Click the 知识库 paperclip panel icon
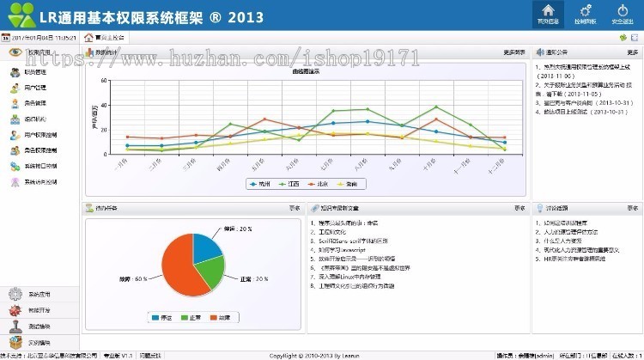This screenshot has width=644, height=360. click(x=314, y=208)
